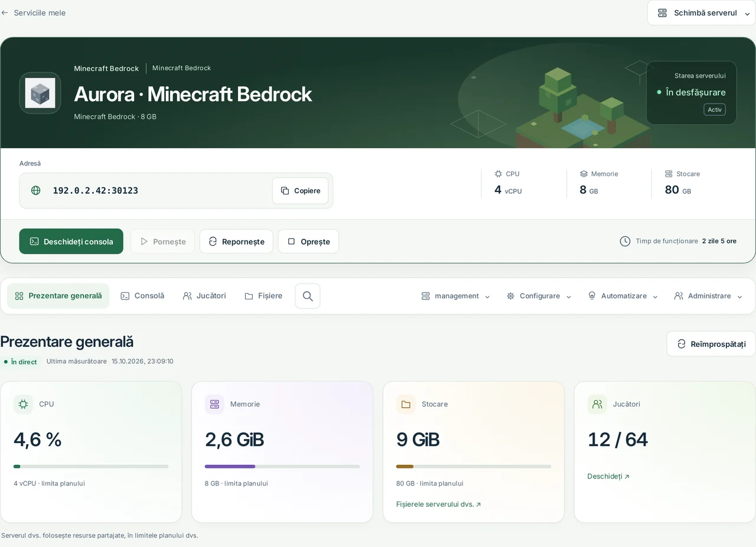The image size is (756, 547).
Task: Restart the server with Repornește
Action: click(x=236, y=241)
